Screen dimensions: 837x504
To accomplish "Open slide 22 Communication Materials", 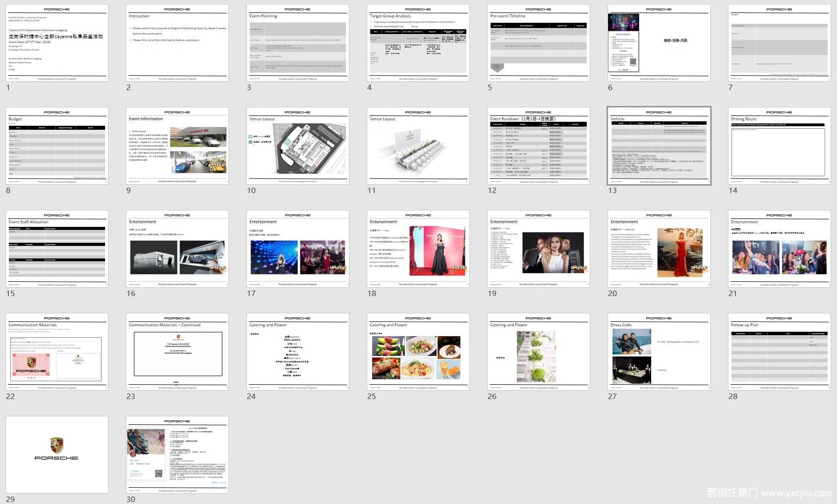I will point(57,352).
